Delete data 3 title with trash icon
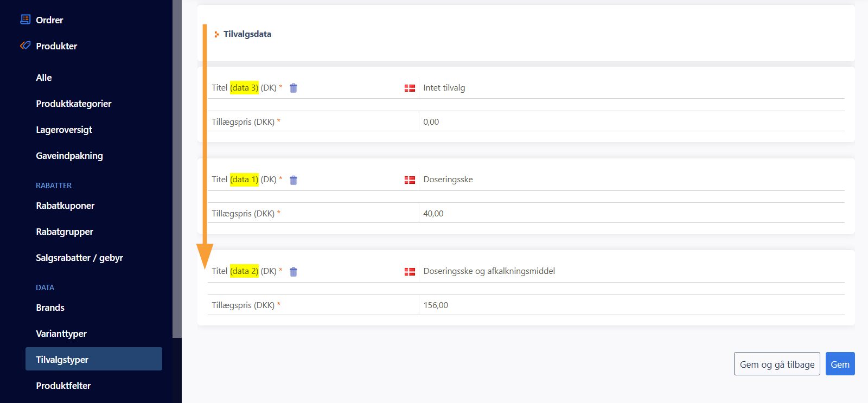This screenshot has height=403, width=868. (293, 88)
